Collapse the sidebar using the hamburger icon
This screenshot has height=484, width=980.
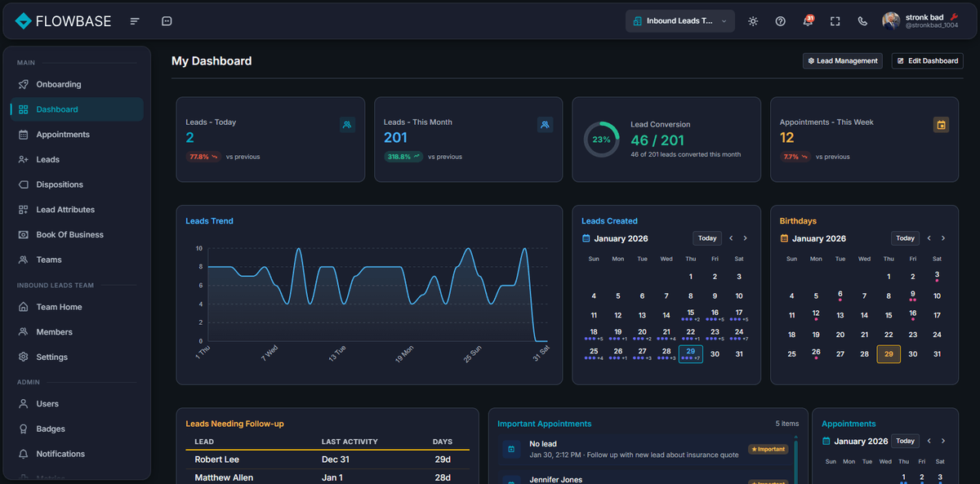pos(135,20)
